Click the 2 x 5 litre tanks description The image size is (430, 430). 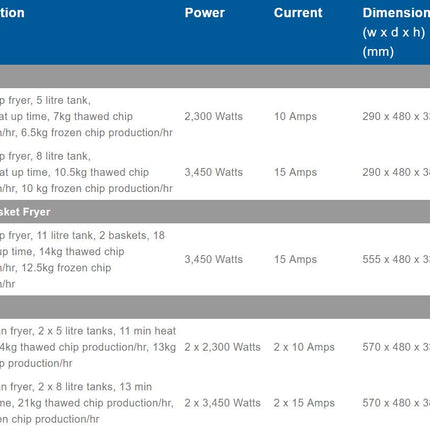[x=88, y=347]
